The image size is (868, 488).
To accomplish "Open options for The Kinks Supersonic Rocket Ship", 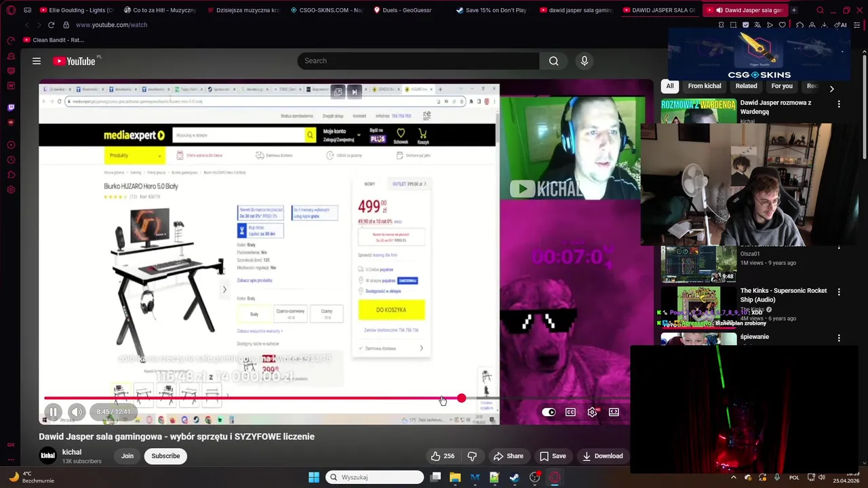I will pos(839,292).
